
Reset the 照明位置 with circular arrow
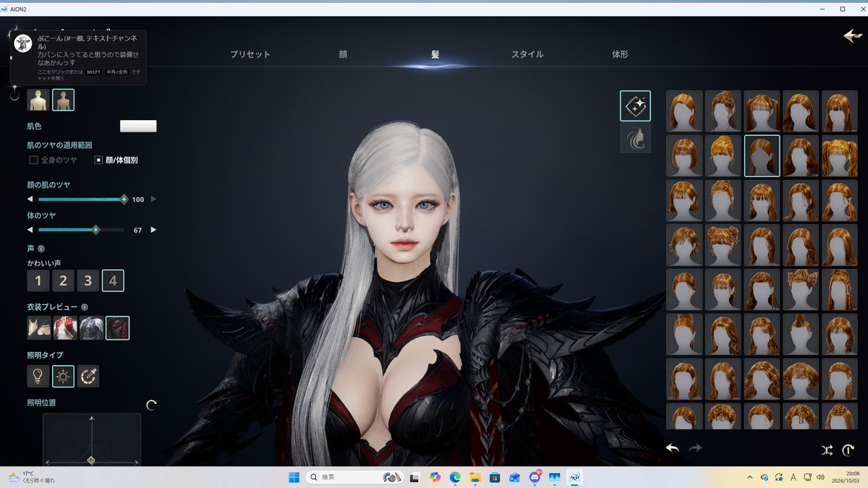[x=151, y=405]
